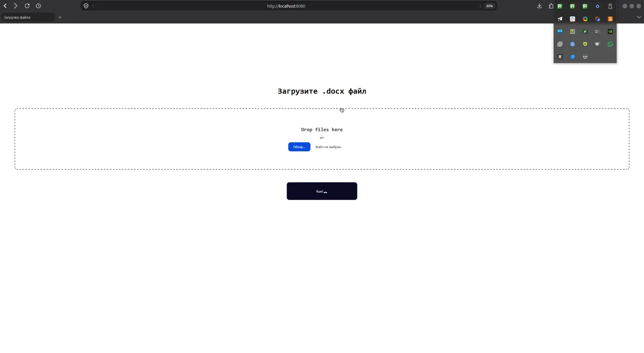
Task: Click the orange Java tray icon
Action: point(610,19)
